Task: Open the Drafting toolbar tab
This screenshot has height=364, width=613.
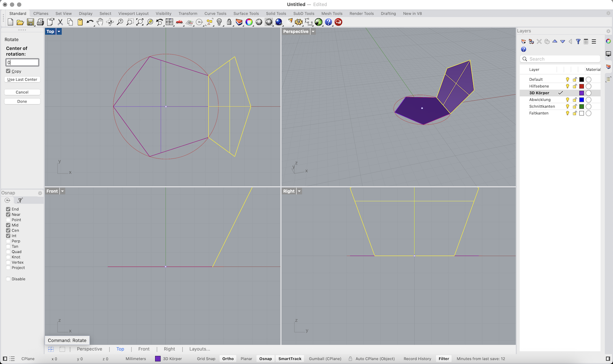Action: [388, 13]
